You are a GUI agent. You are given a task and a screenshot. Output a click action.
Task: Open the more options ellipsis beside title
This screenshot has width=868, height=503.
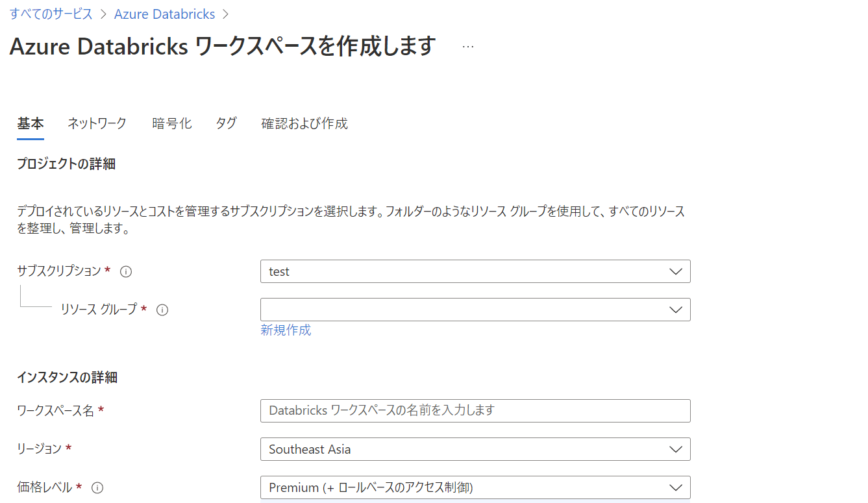click(468, 47)
